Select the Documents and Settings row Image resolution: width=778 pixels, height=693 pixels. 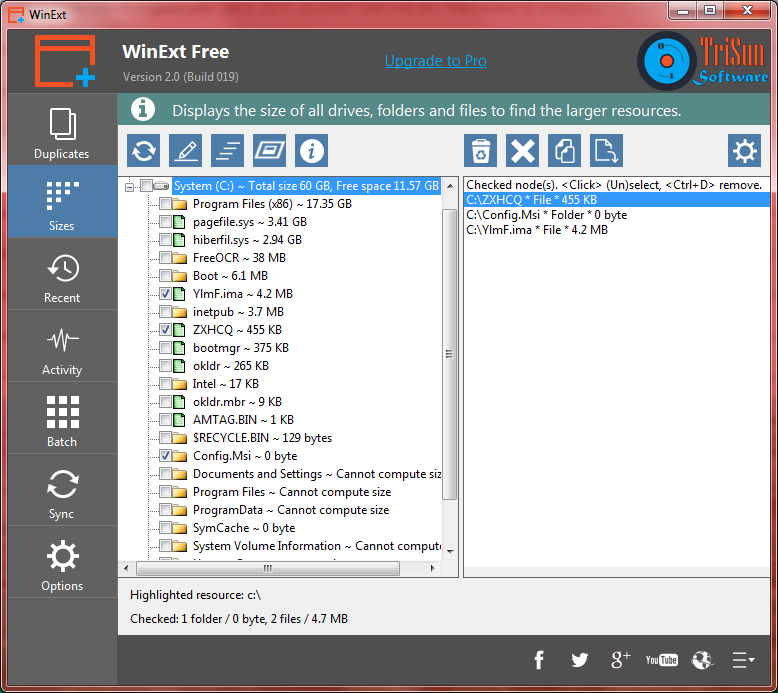pyautogui.click(x=317, y=474)
